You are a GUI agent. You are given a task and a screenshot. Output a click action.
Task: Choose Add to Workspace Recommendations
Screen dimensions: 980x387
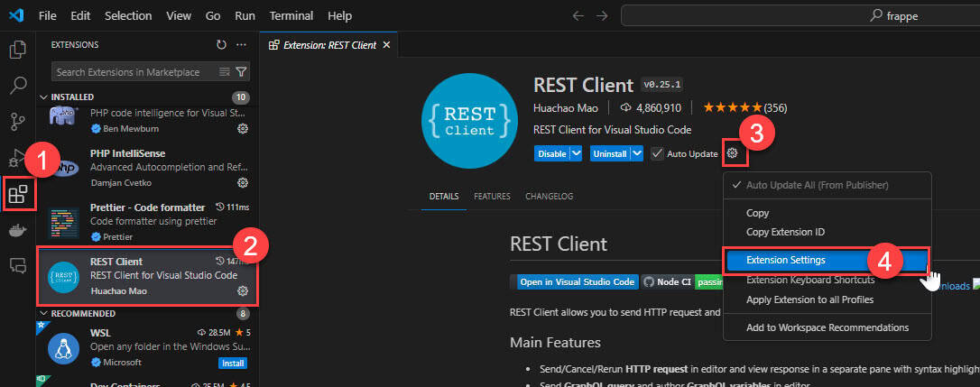[x=827, y=327]
